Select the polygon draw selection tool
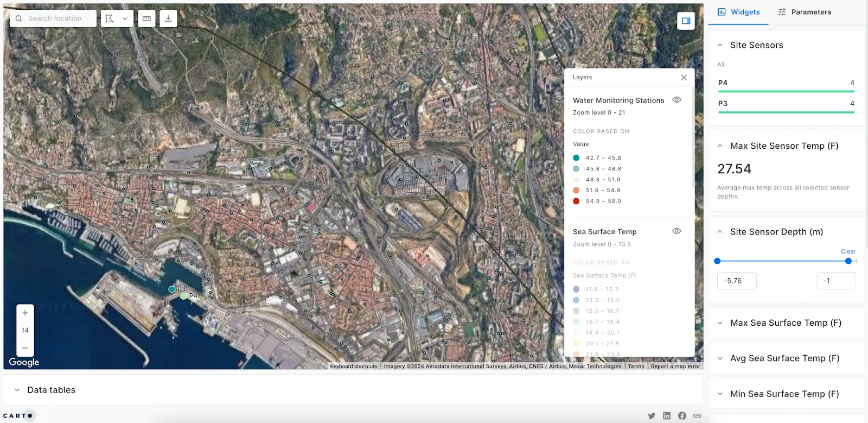The width and height of the screenshot is (868, 423). (x=110, y=18)
